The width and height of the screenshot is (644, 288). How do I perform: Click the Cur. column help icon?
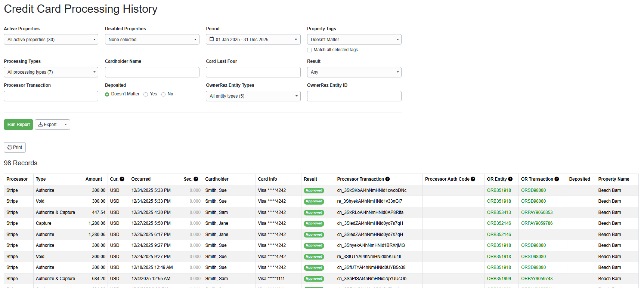point(122,179)
